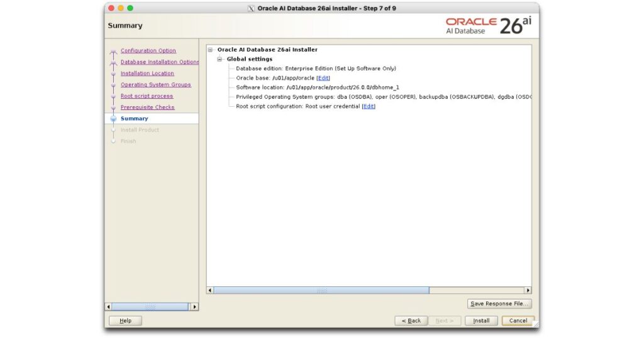Return to Prerequisite Checks step
The height and width of the screenshot is (338, 644).
coord(147,107)
